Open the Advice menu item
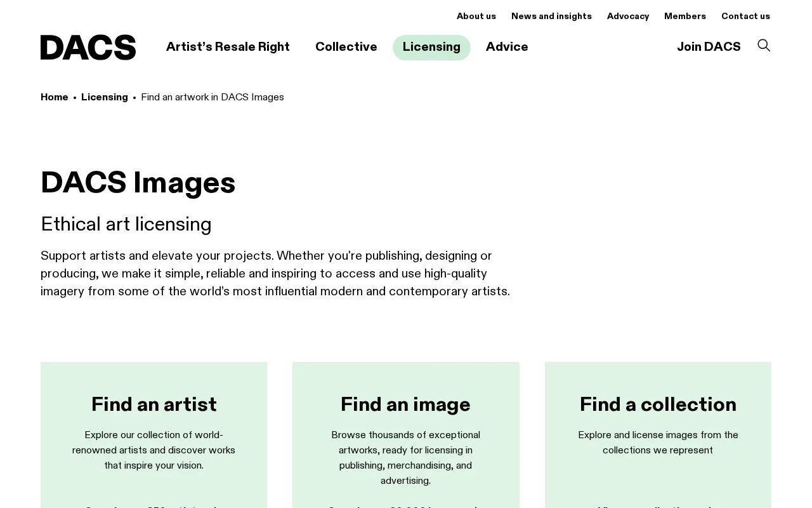 [x=507, y=47]
